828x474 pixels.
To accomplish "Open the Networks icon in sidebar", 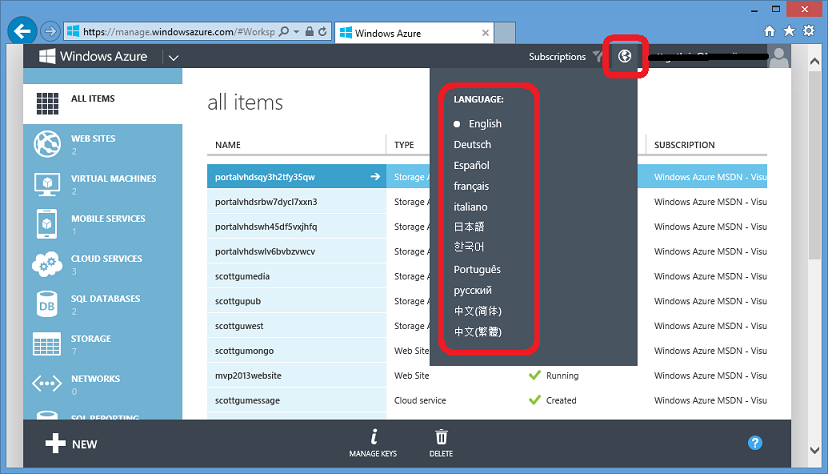I will point(47,384).
